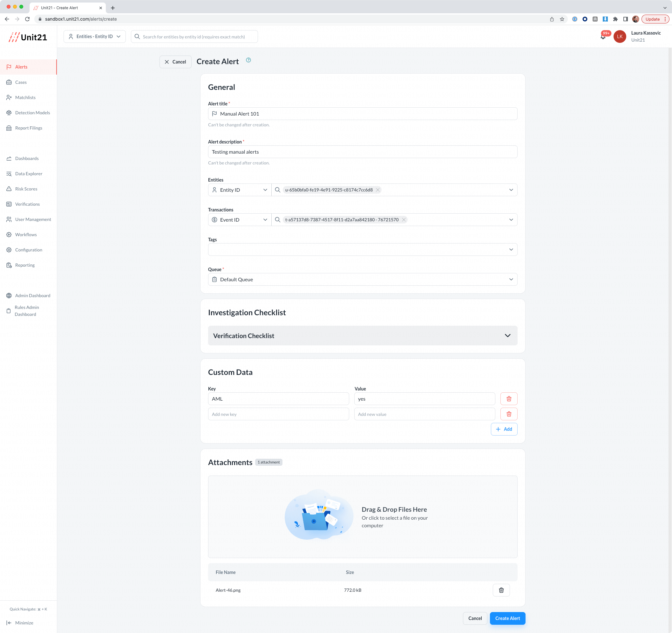Open the Entities - Entity ID search dropdown
Screen dimensions: 672x633
[x=95, y=37]
